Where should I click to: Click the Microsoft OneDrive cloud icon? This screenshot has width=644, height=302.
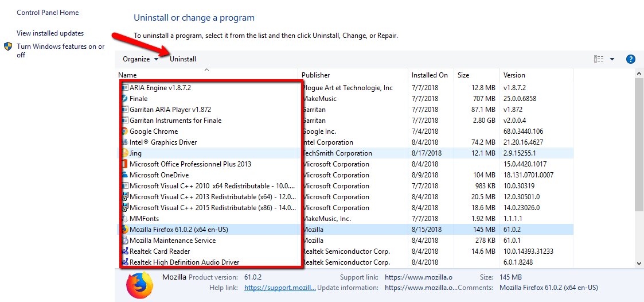pyautogui.click(x=125, y=175)
